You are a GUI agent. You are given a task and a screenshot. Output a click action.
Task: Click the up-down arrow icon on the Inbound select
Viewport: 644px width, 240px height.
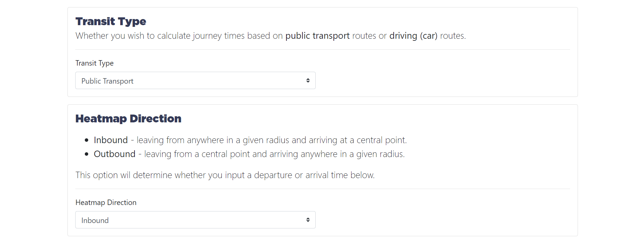(x=308, y=220)
